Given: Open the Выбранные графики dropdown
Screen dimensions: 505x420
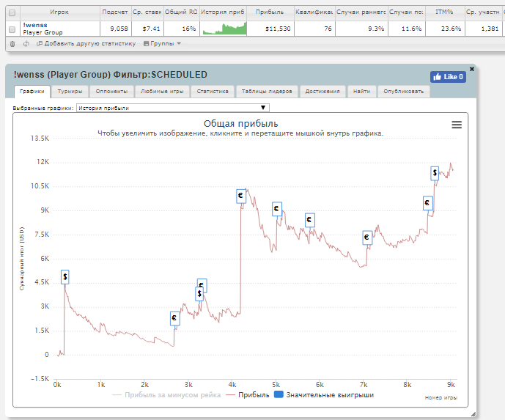Looking at the screenshot, I should (173, 108).
